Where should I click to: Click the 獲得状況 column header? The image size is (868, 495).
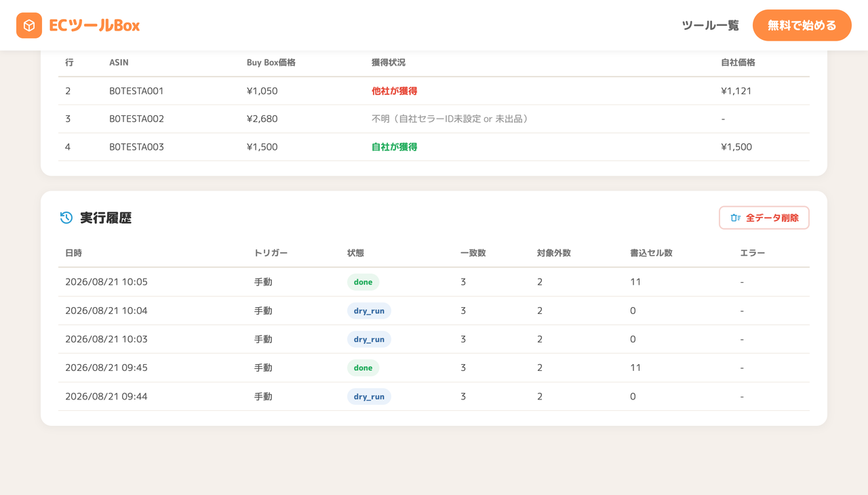tap(389, 62)
